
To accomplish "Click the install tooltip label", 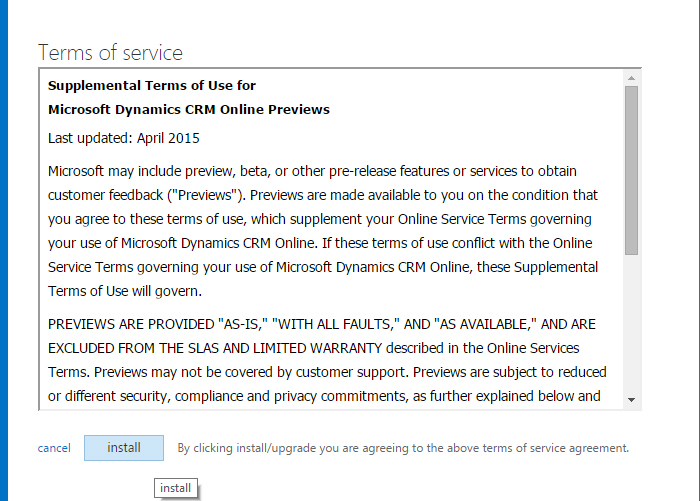I will pos(175,488).
